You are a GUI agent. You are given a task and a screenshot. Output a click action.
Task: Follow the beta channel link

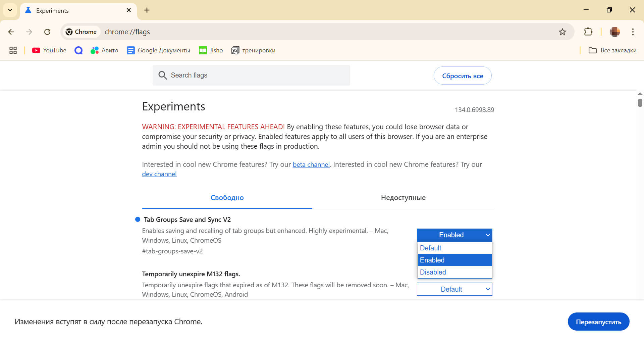tap(311, 164)
